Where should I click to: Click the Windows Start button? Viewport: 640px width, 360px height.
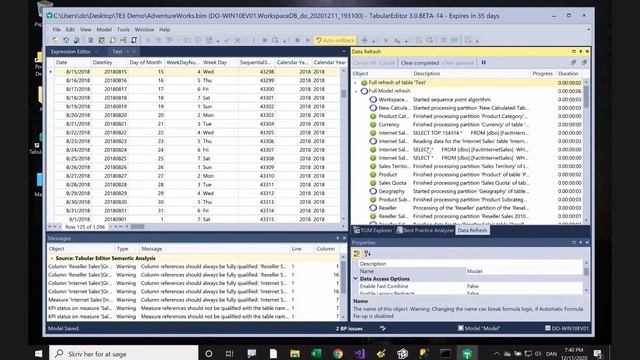click(x=38, y=353)
